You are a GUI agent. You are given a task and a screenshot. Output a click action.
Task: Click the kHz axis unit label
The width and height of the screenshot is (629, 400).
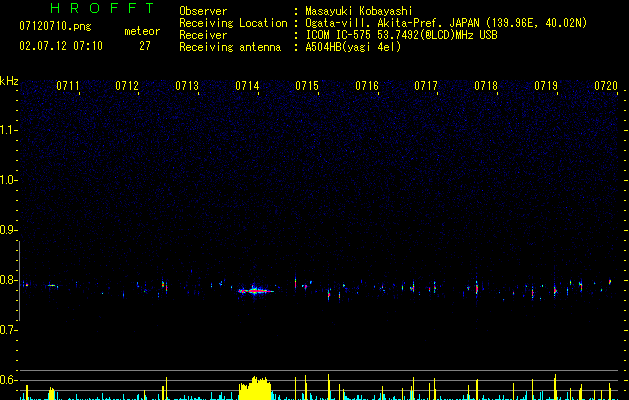(9, 81)
